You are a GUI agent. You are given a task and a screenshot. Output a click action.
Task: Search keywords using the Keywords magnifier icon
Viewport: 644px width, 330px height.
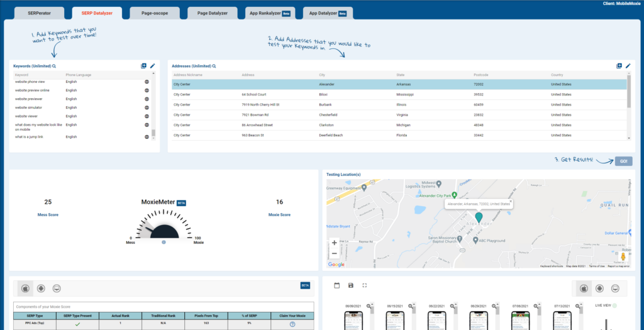tap(54, 66)
